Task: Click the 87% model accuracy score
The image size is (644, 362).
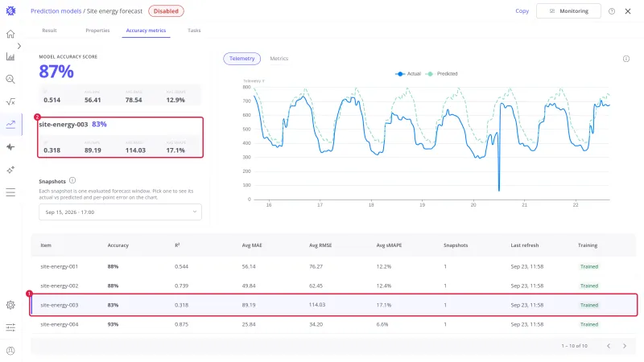Action: click(56, 72)
